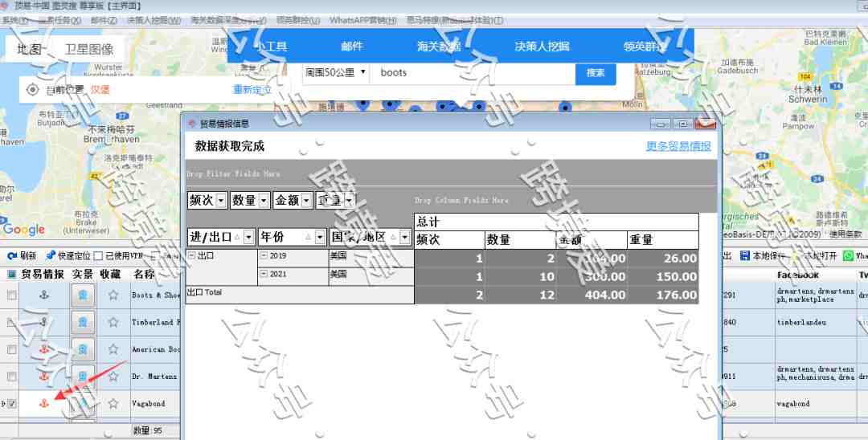Select the 176.00 total weight cell
868x440 pixels.
pyautogui.click(x=662, y=295)
